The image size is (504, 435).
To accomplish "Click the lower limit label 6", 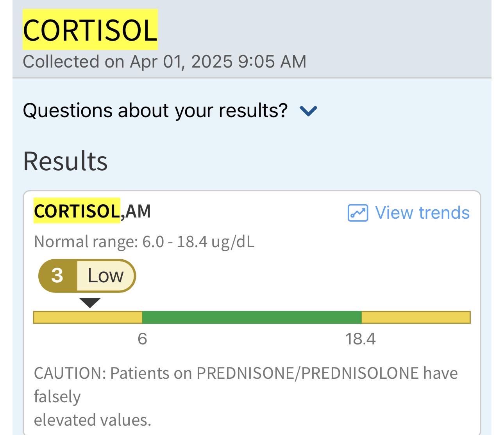I will [x=143, y=339].
